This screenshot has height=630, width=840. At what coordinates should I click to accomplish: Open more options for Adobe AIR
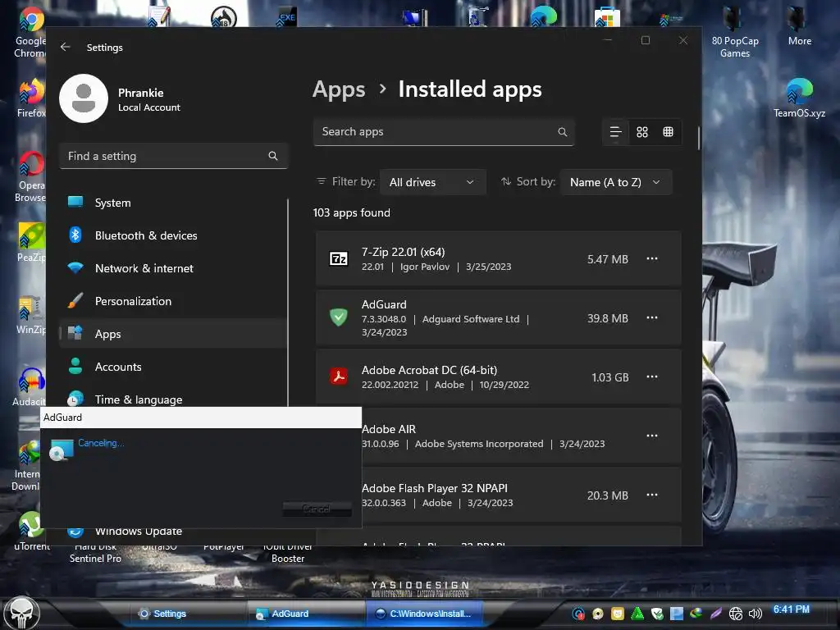point(652,436)
